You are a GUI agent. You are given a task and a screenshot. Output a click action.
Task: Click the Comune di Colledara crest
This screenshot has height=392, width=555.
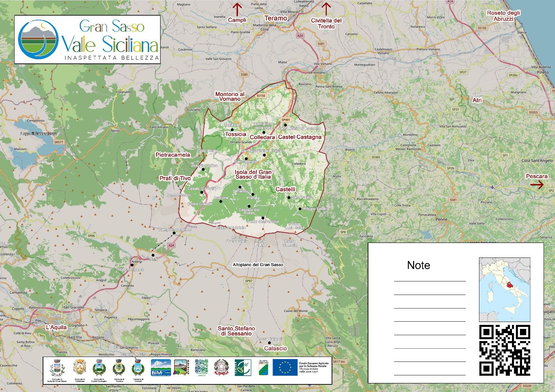[x=80, y=367]
